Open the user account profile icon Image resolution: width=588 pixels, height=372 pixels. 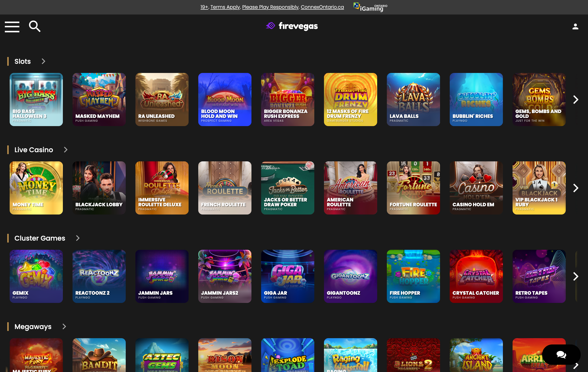coord(575,27)
